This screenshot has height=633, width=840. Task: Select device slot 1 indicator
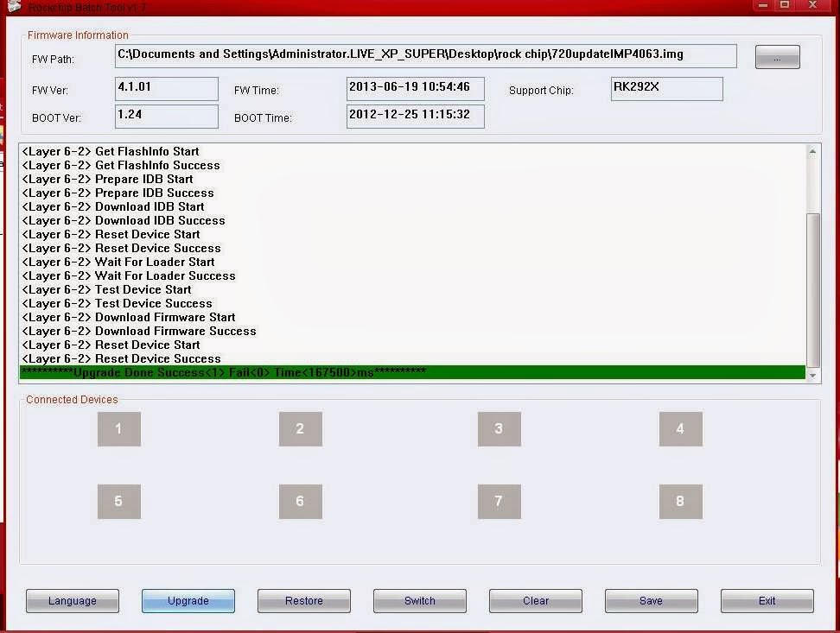(x=118, y=428)
